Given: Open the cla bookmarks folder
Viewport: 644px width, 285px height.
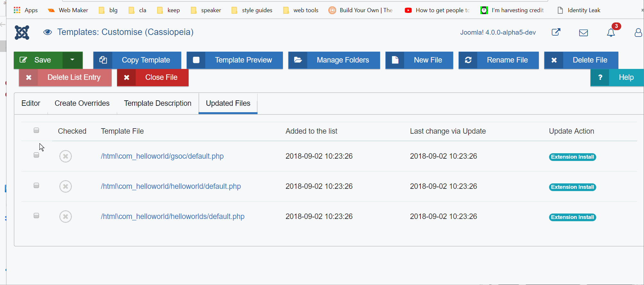Looking at the screenshot, I should coord(137,10).
